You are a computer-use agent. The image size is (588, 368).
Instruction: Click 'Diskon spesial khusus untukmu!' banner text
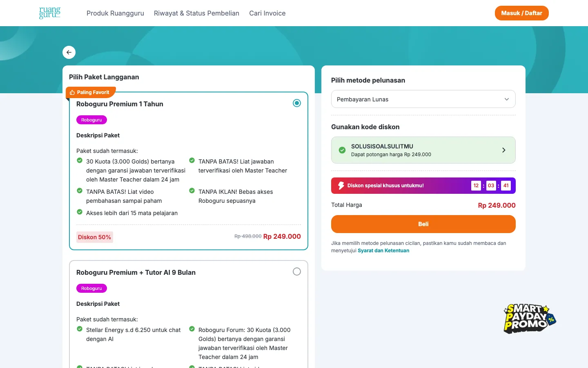click(x=385, y=186)
